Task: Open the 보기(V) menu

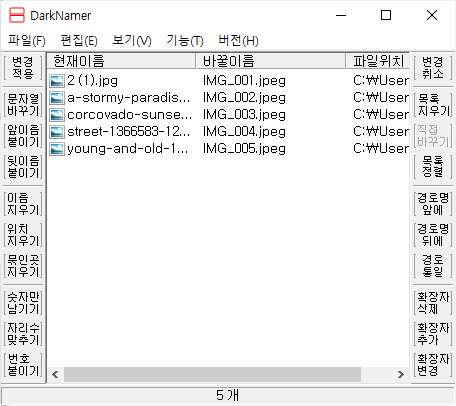Action: pyautogui.click(x=132, y=41)
